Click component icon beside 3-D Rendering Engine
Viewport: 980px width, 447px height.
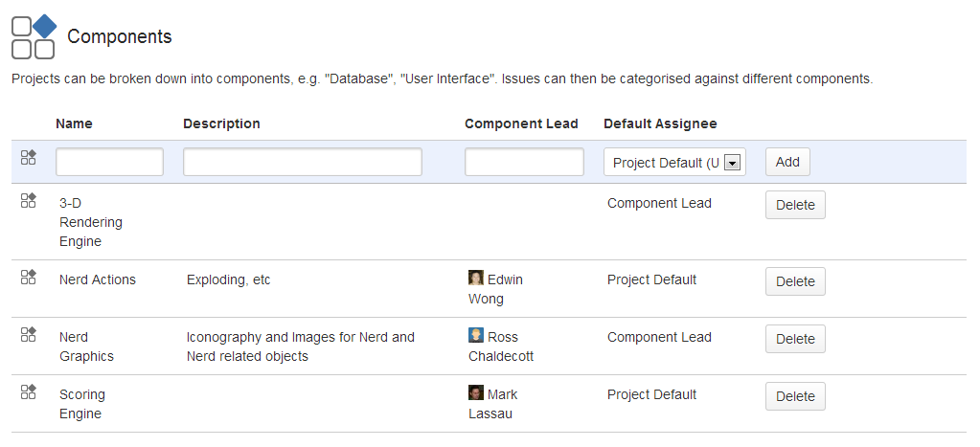tap(29, 200)
